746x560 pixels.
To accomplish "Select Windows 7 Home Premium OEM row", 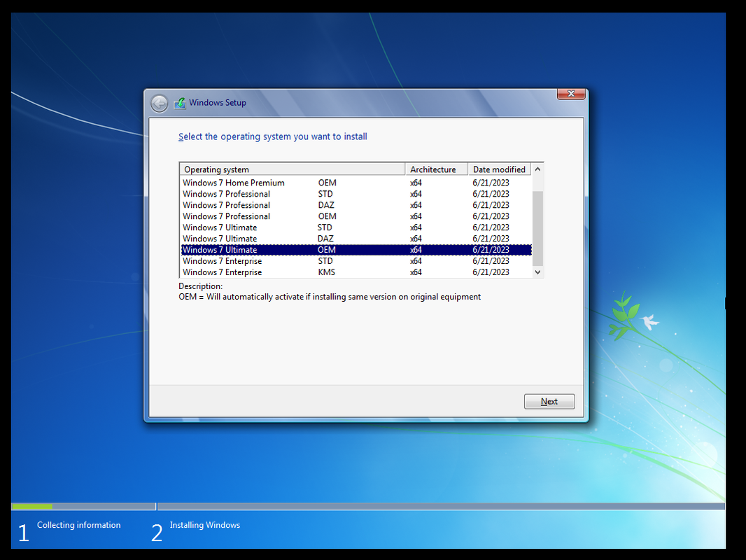I will [356, 183].
